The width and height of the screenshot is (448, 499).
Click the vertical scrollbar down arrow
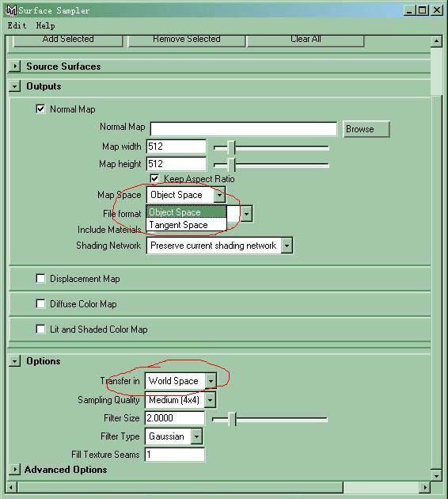tap(436, 476)
